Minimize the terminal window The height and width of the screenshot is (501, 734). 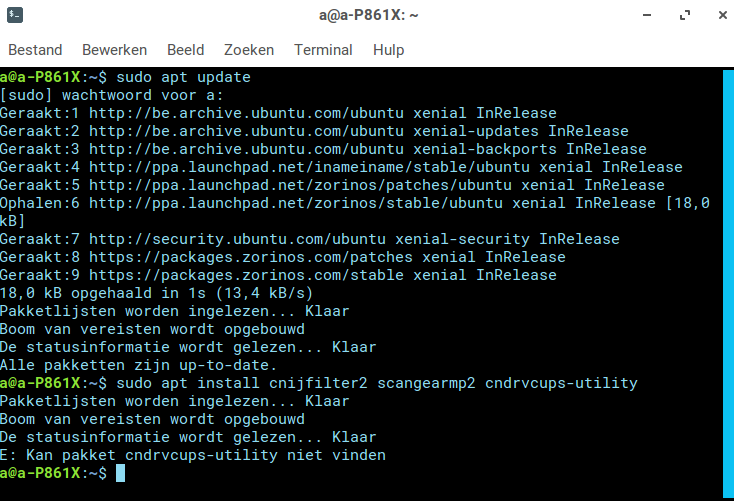[x=647, y=15]
